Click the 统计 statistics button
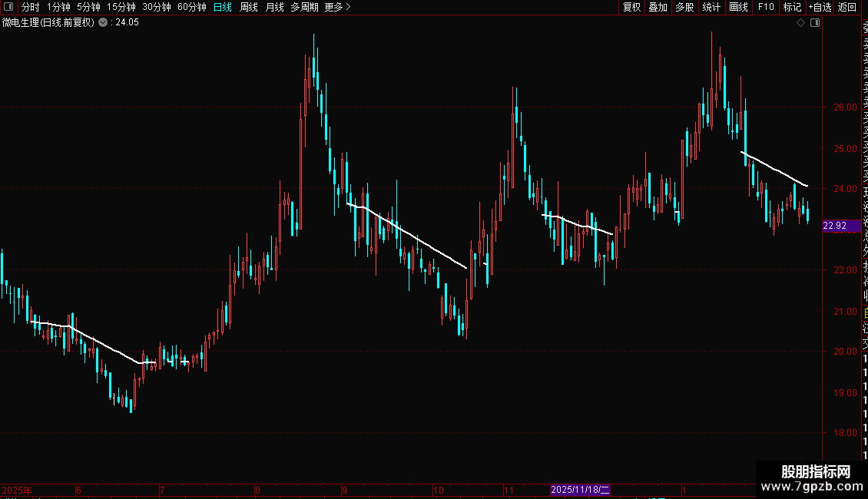868x499 pixels. click(711, 7)
